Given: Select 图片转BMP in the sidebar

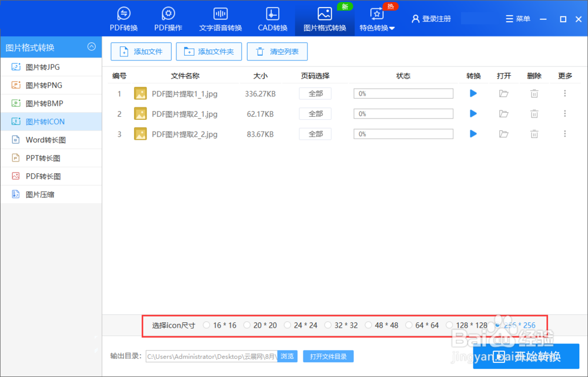Looking at the screenshot, I should pos(51,103).
